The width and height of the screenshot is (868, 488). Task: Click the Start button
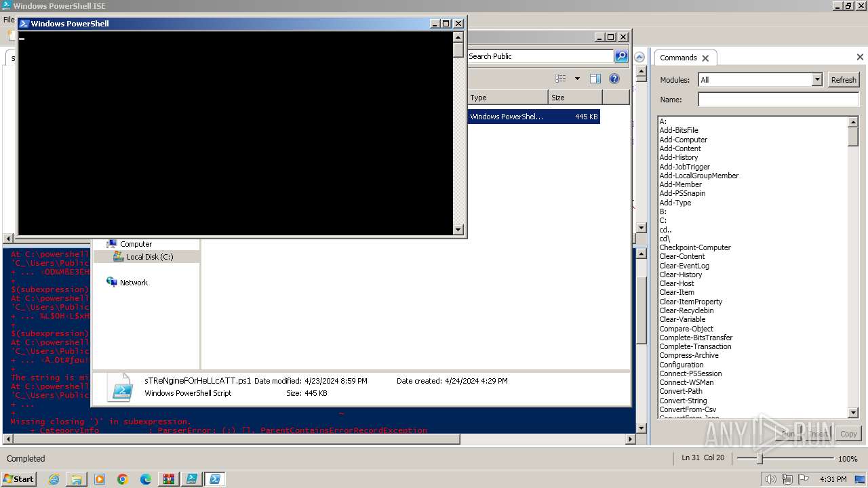tap(18, 479)
